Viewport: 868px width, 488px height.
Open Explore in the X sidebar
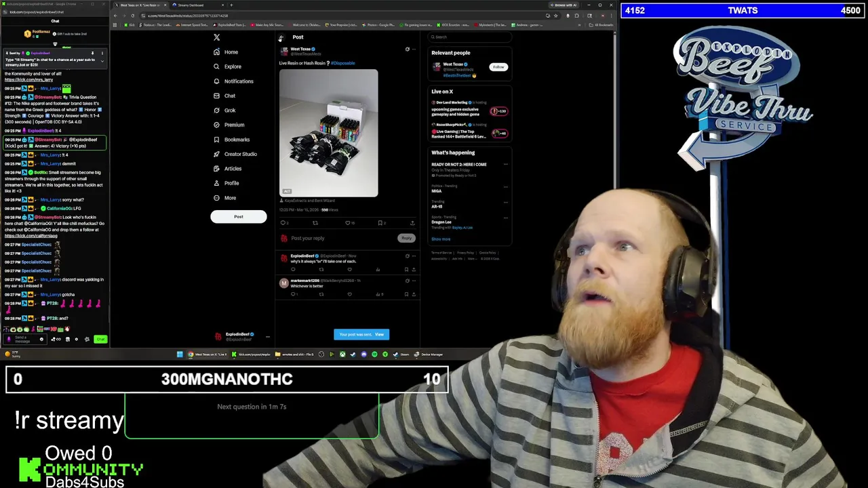227,66
